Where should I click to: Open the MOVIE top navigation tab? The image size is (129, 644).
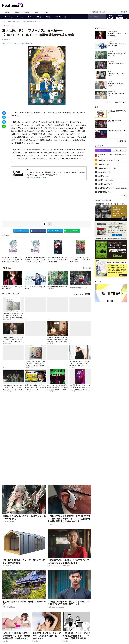click(27, 12)
